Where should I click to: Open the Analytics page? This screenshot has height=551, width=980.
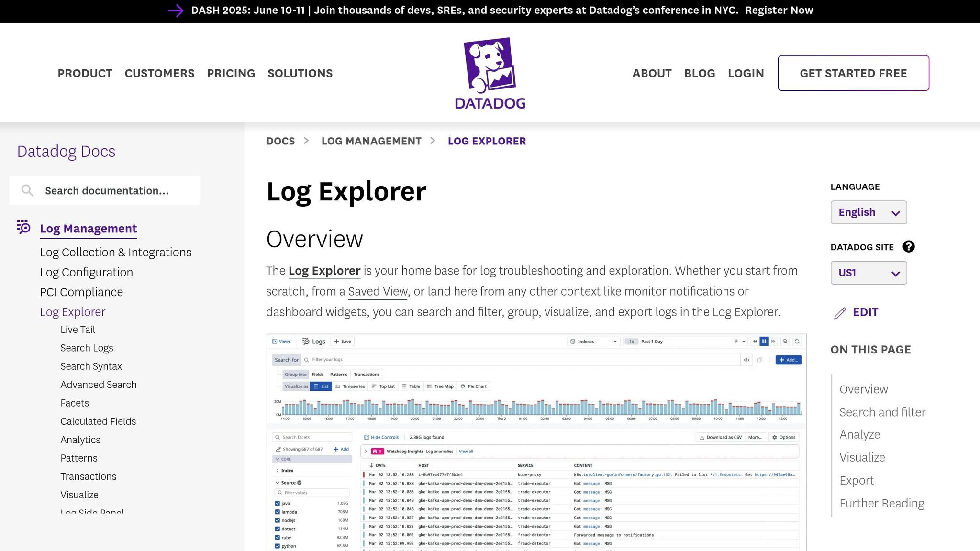[x=80, y=440]
